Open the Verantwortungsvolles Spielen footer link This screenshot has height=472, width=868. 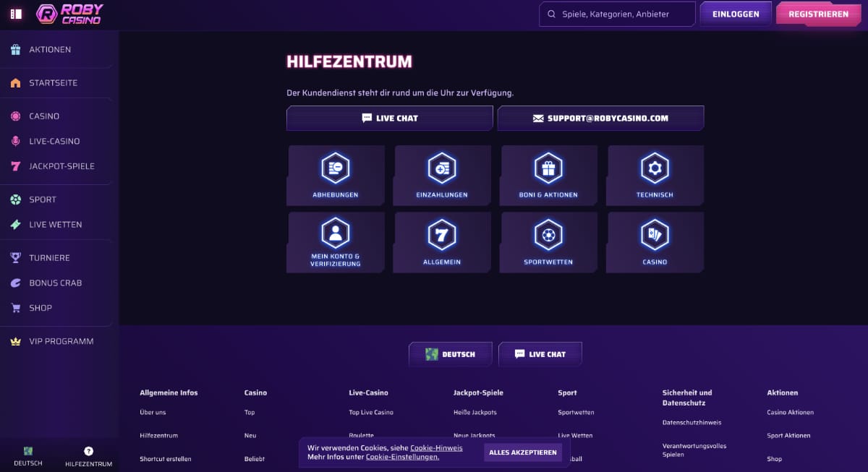[694, 450]
